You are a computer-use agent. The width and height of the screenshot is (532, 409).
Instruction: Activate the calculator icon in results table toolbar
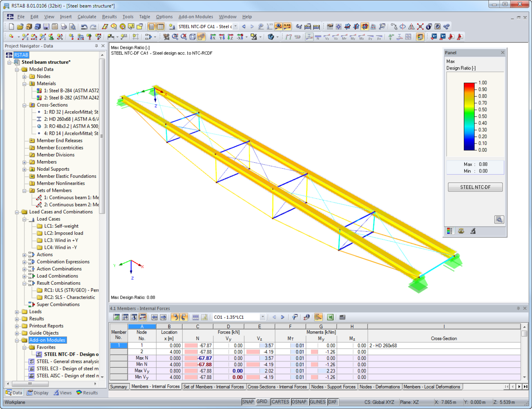click(342, 317)
